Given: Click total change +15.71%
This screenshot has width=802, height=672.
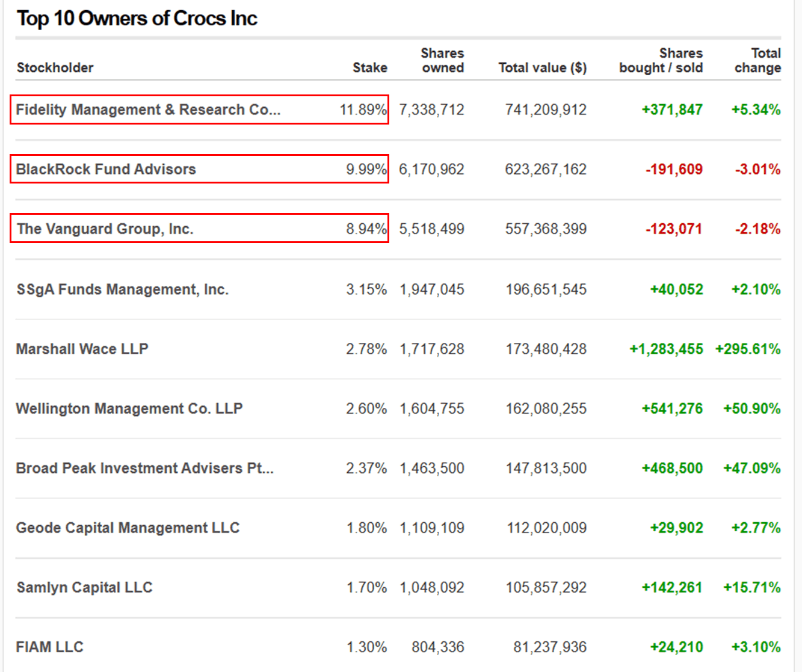Looking at the screenshot, I should [752, 587].
